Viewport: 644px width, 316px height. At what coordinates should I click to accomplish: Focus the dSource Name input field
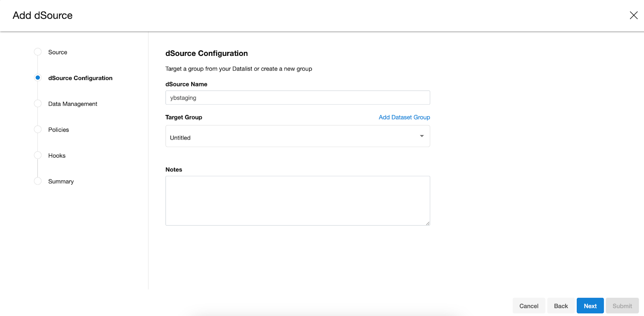[297, 98]
